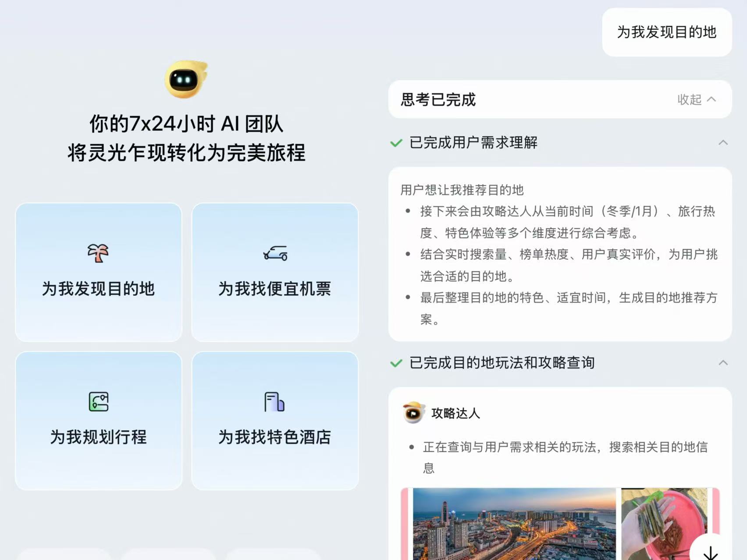Click the building icon above 为我找特色酒店
This screenshot has width=747, height=560.
point(274,401)
